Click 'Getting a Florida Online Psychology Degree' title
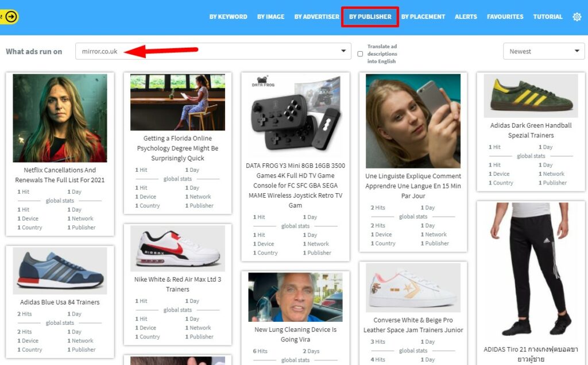Image resolution: width=588 pixels, height=365 pixels. click(178, 148)
